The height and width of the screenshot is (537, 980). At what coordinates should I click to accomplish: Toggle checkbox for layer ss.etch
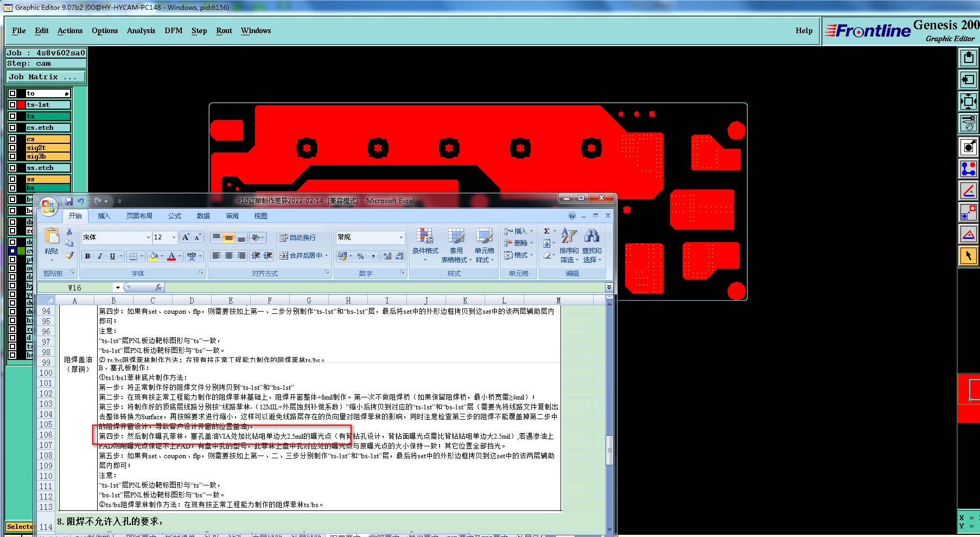coord(12,168)
